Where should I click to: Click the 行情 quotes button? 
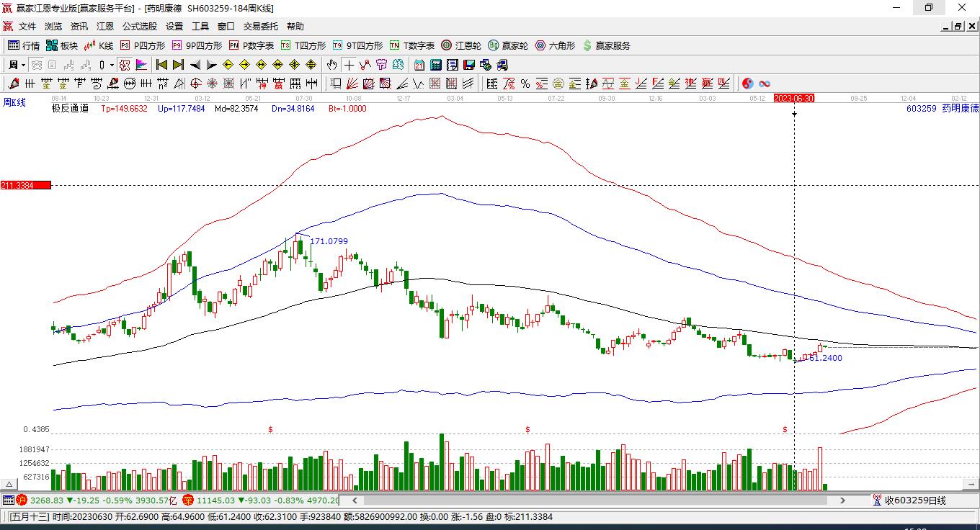click(24, 45)
